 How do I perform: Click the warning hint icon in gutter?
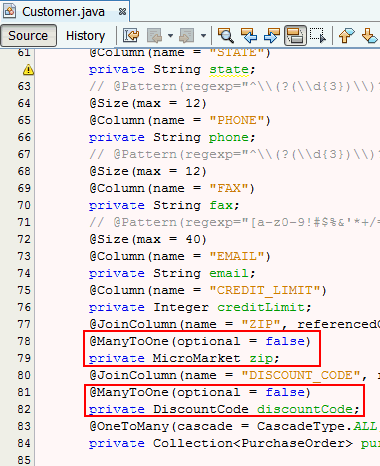pos(28,70)
